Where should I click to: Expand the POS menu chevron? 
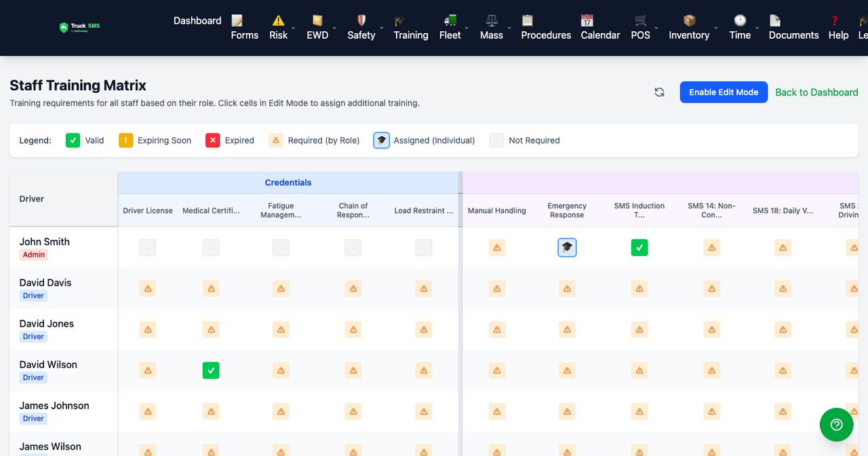[656, 28]
